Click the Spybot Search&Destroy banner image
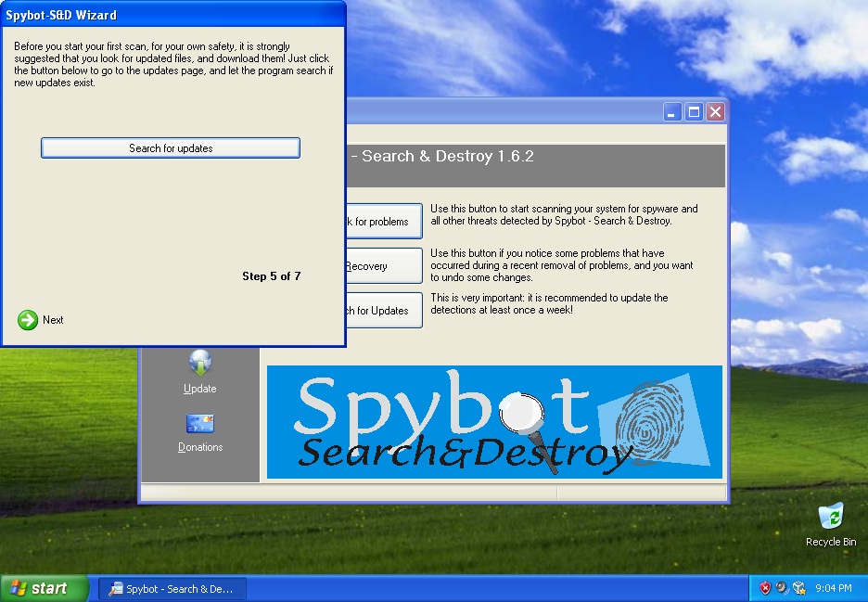 tap(494, 422)
